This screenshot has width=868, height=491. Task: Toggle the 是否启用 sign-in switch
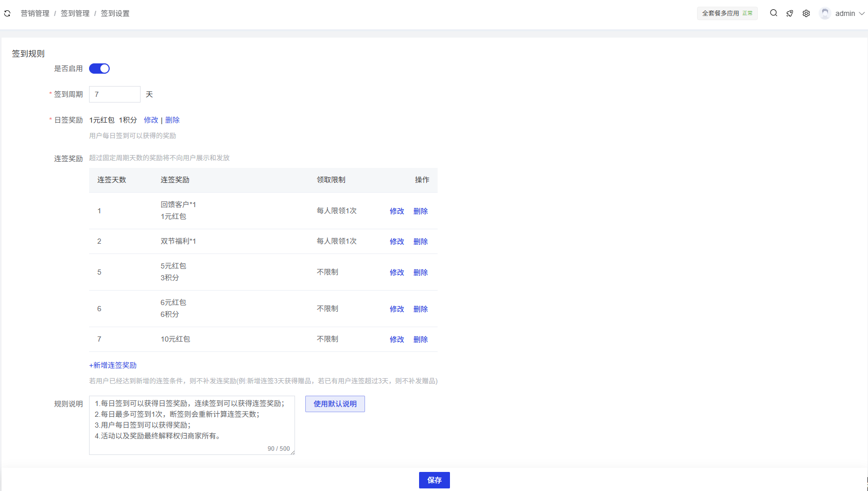pos(99,69)
